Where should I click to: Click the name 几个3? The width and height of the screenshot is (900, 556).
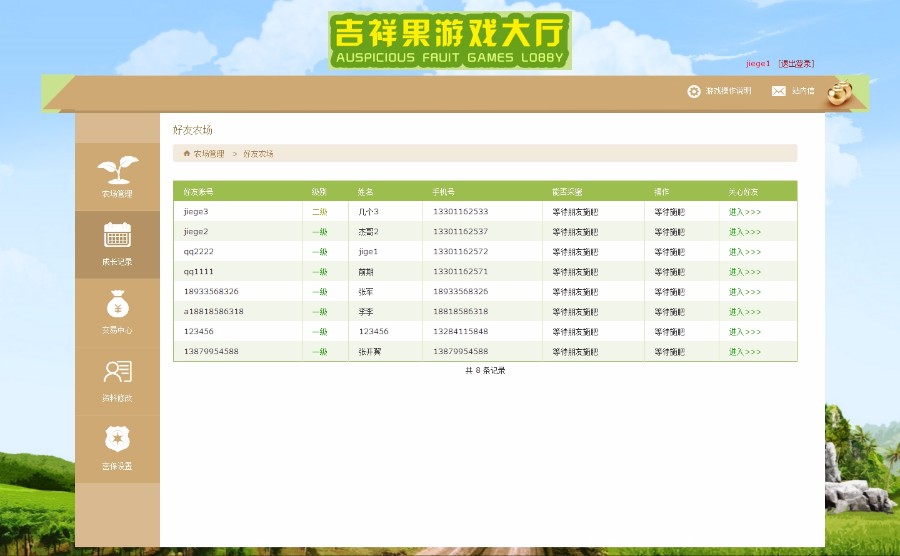tap(368, 212)
